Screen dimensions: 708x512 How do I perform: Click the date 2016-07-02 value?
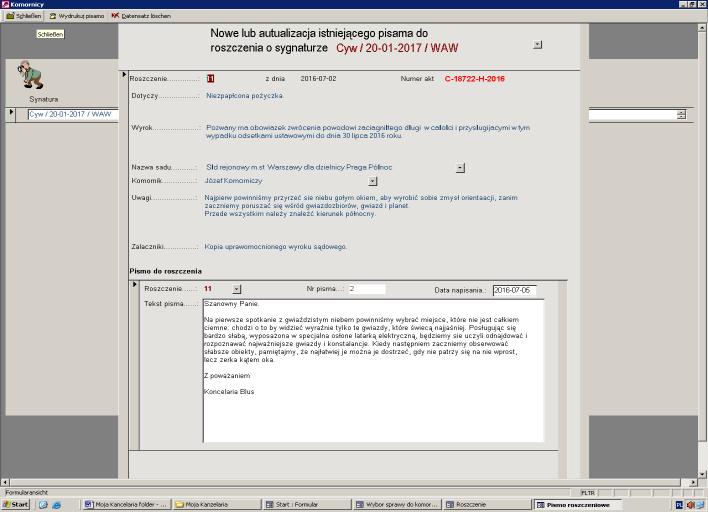click(x=318, y=79)
